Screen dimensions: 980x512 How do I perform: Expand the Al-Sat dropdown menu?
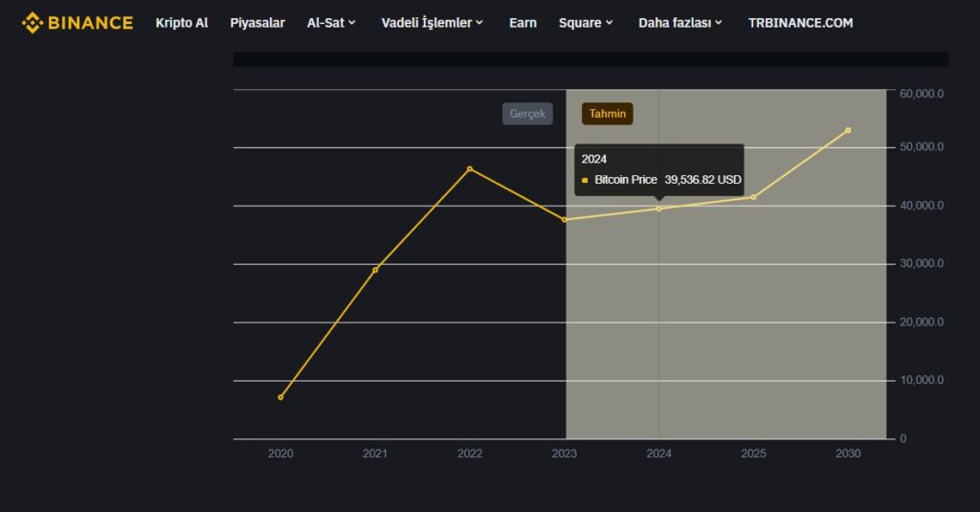pos(331,23)
